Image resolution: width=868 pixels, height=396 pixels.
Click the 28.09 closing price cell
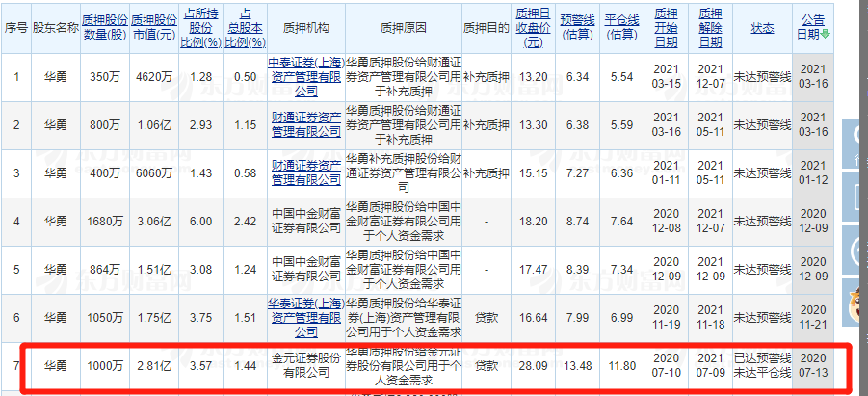point(533,366)
